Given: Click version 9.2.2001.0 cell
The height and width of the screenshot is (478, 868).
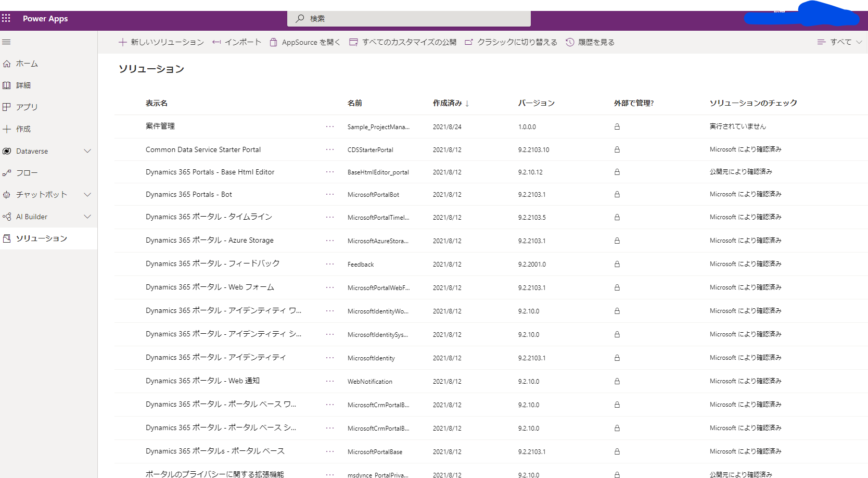Looking at the screenshot, I should pyautogui.click(x=532, y=264).
